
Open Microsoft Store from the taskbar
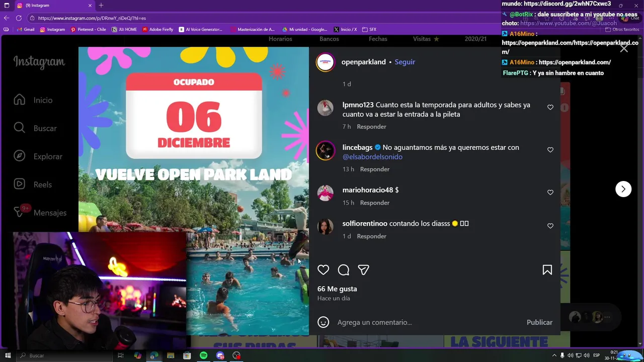187,355
